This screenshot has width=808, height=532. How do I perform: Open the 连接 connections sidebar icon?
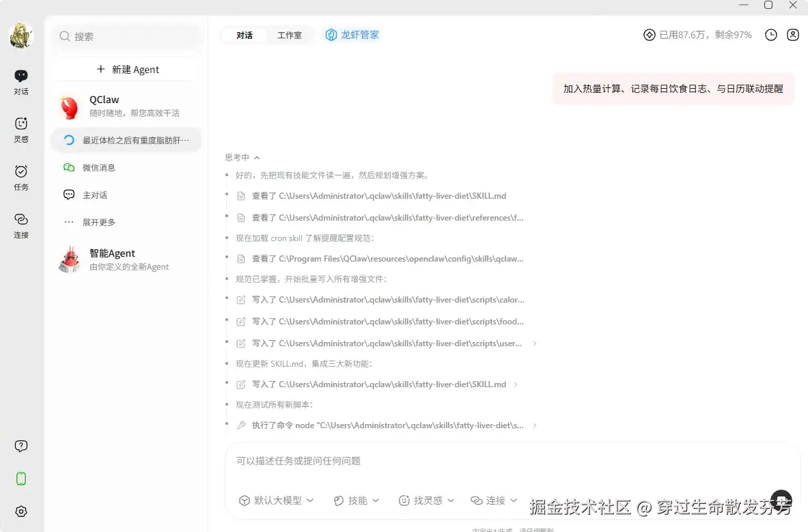pos(21,225)
